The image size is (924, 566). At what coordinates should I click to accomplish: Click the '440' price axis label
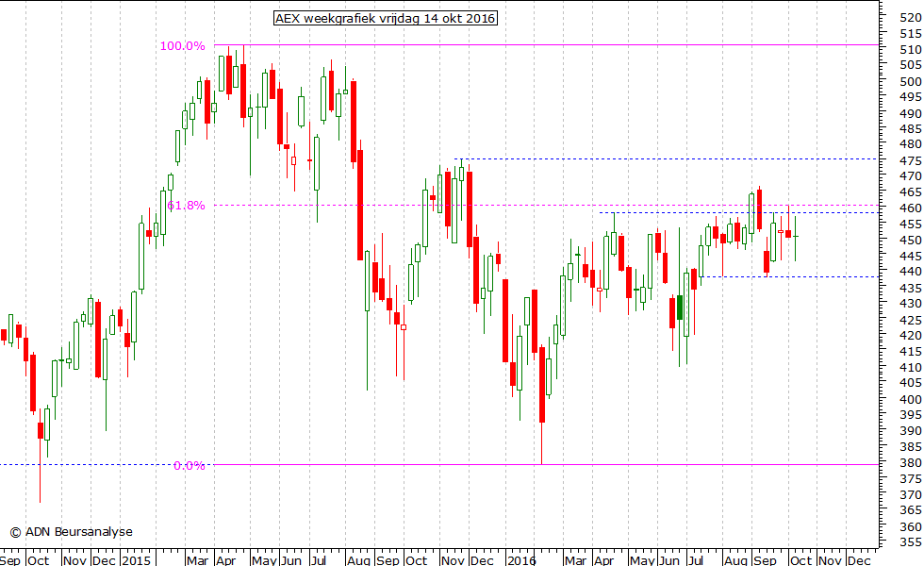click(x=911, y=272)
